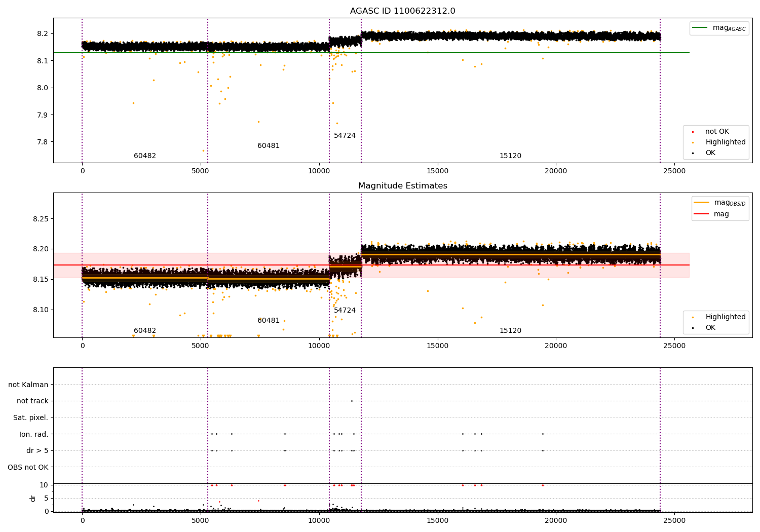Click y-axis tick 8.0 in top plot
This screenshot has width=760, height=532.
43,88
